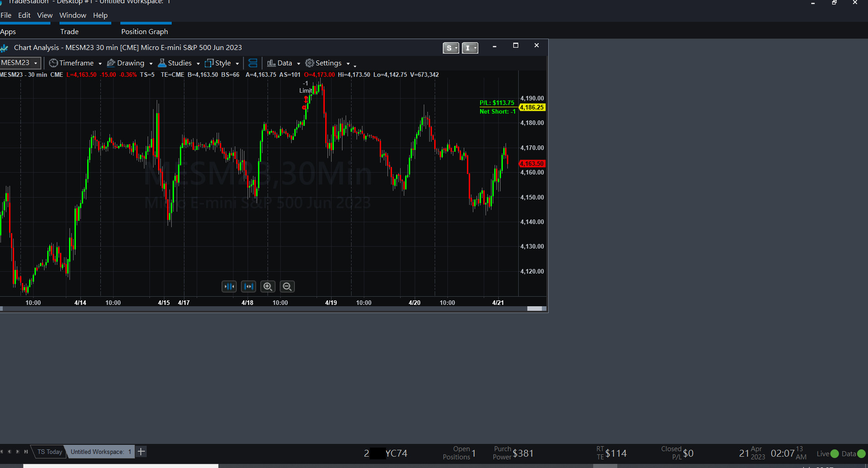This screenshot has width=868, height=468.
Task: Click the 4,150.00 price axis label
Action: point(532,197)
